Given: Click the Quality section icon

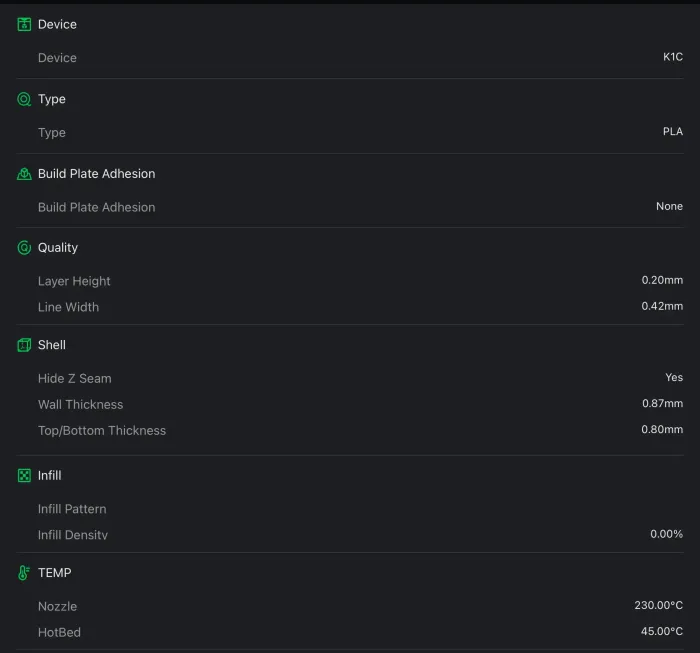Looking at the screenshot, I should click(24, 248).
